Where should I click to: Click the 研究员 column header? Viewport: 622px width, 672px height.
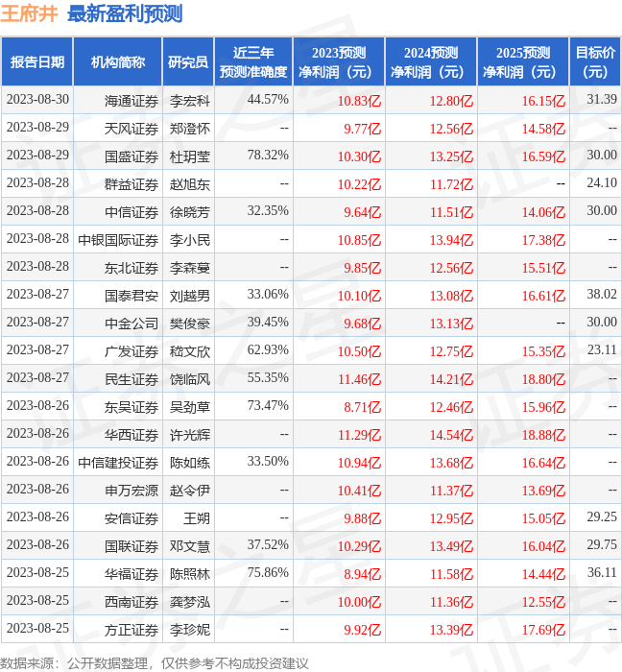click(x=188, y=62)
